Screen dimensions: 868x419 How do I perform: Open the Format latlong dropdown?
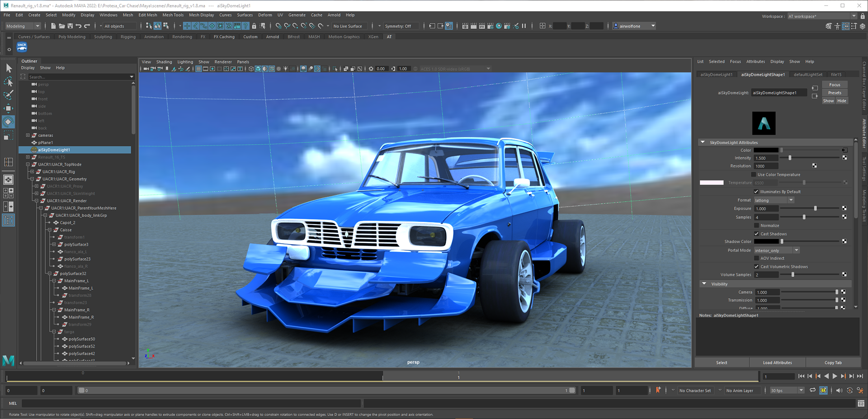[x=774, y=200]
